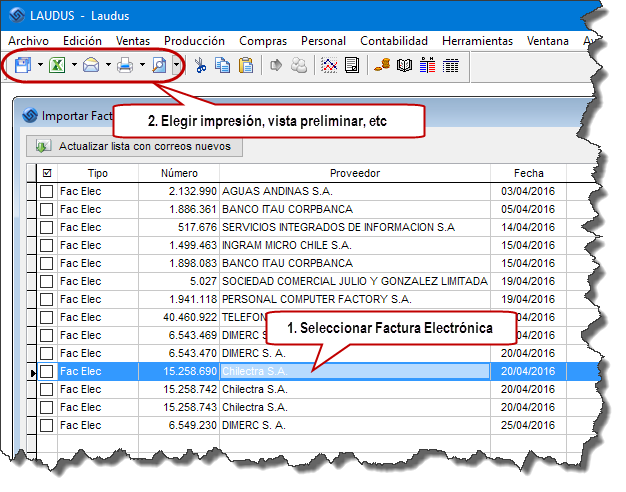This screenshot has width=626, height=492.
Task: Check the box for invoice 15.258.690
Action: 47,371
